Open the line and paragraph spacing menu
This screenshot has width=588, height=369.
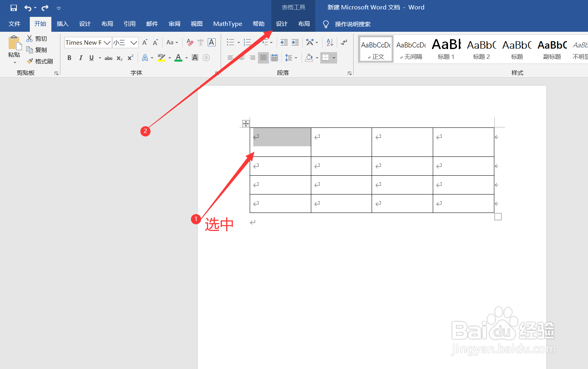(291, 58)
